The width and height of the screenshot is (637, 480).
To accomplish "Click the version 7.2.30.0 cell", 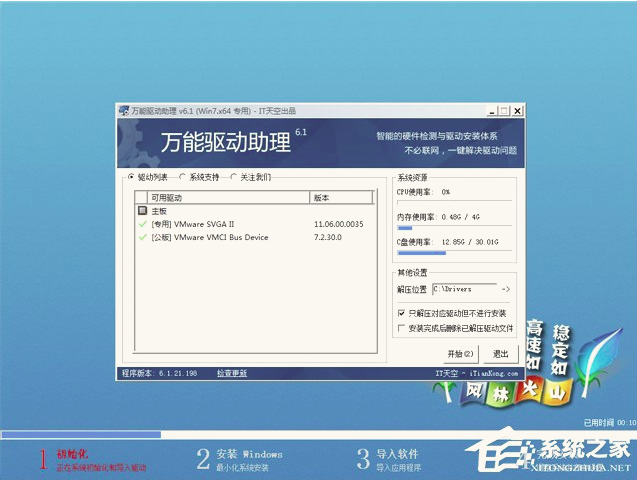I will coord(327,237).
